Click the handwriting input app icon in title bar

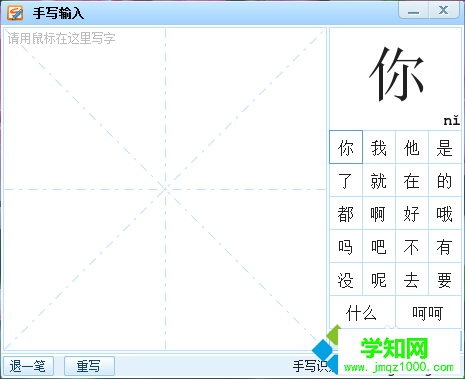(x=15, y=13)
